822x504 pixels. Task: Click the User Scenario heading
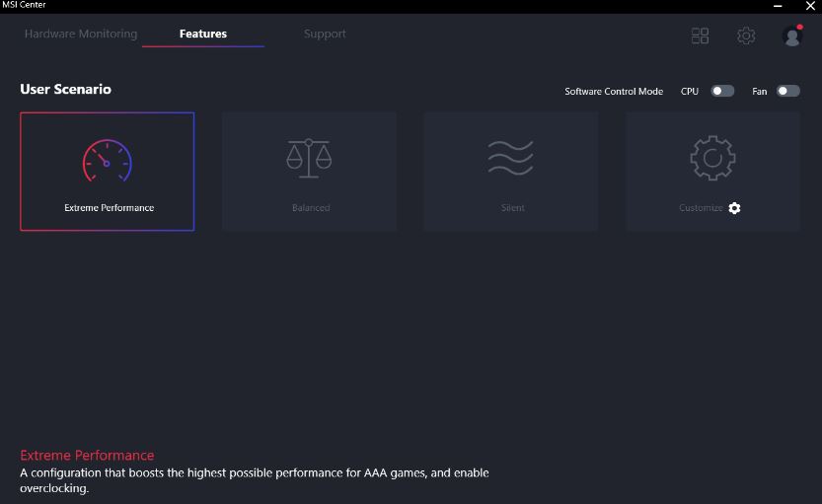coord(65,89)
